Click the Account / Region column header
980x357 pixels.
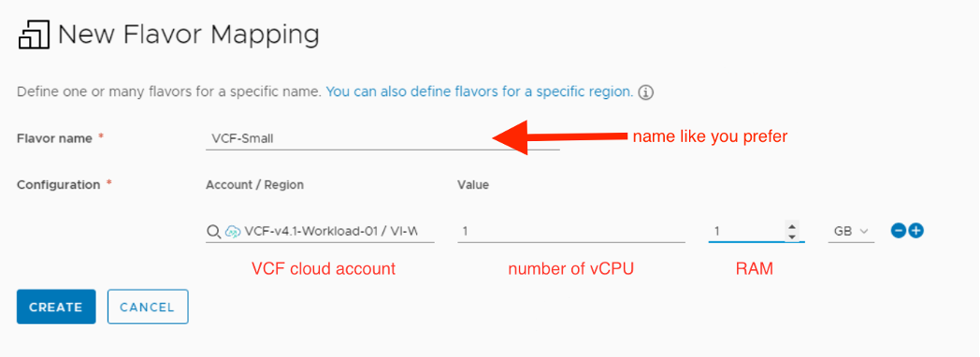coord(254,185)
